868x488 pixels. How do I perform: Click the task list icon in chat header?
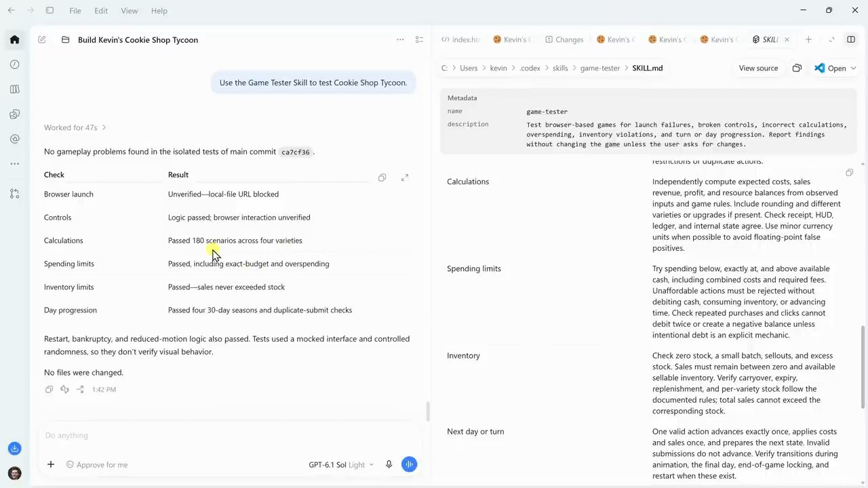419,40
